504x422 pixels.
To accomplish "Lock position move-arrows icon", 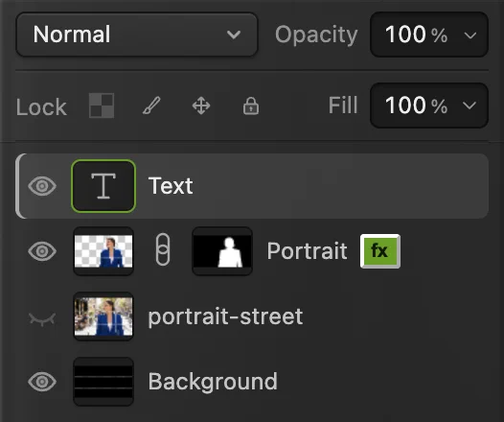I will tap(201, 105).
